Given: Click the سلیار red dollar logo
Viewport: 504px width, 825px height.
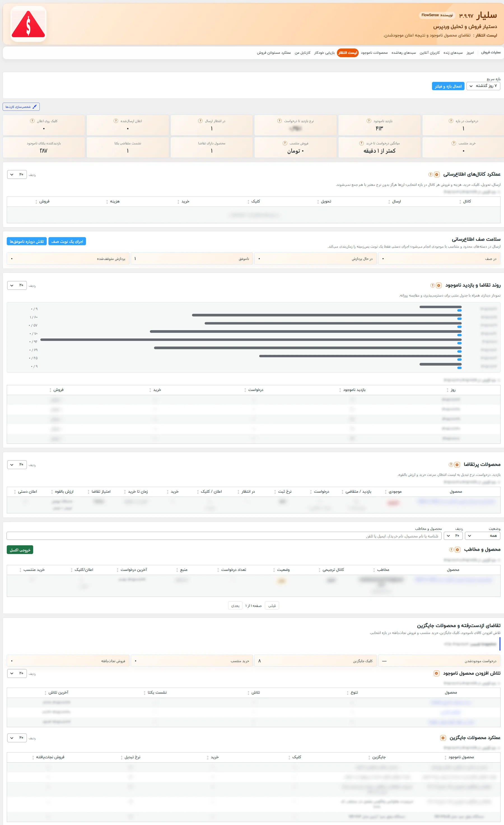Looking at the screenshot, I should point(29,24).
